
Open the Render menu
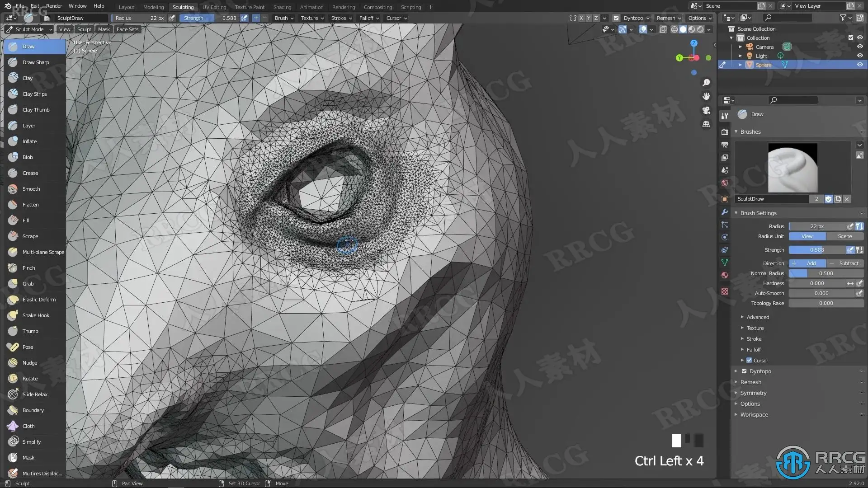pyautogui.click(x=54, y=6)
